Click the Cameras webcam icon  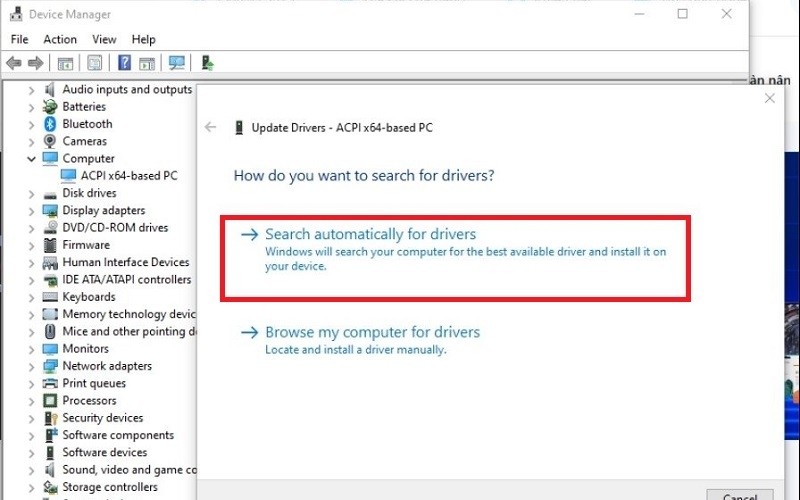point(50,141)
